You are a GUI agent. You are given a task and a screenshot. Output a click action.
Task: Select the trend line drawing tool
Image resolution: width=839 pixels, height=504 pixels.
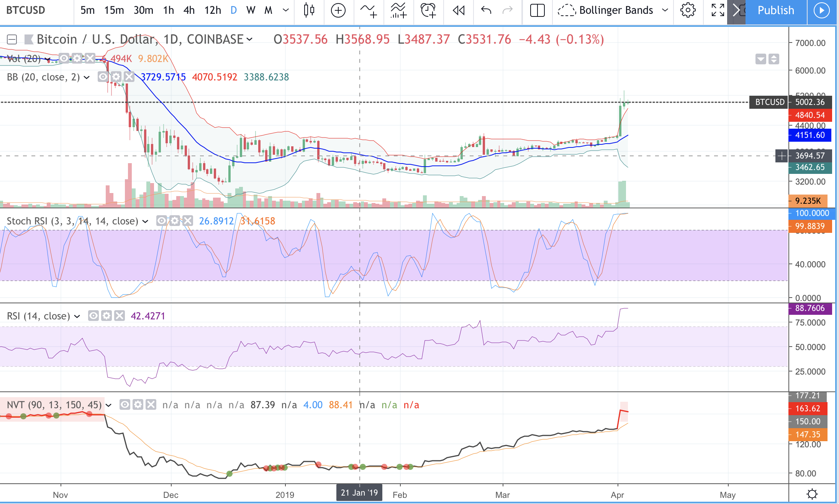(367, 10)
